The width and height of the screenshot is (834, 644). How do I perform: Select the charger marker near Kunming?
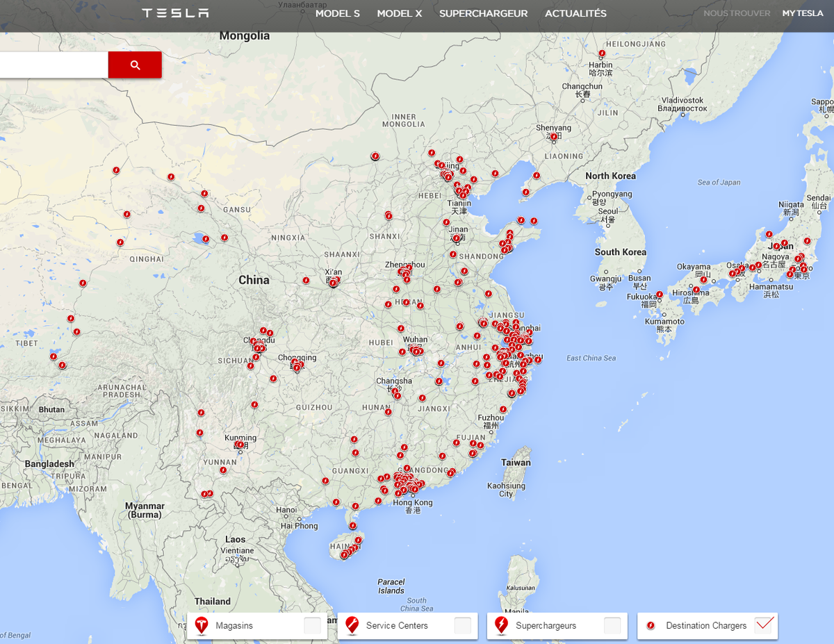click(x=240, y=445)
